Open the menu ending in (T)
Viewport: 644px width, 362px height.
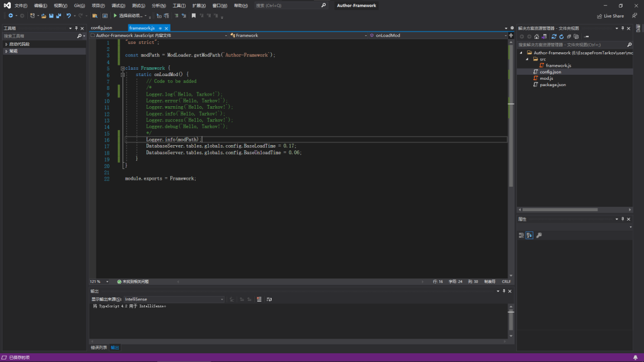click(179, 6)
